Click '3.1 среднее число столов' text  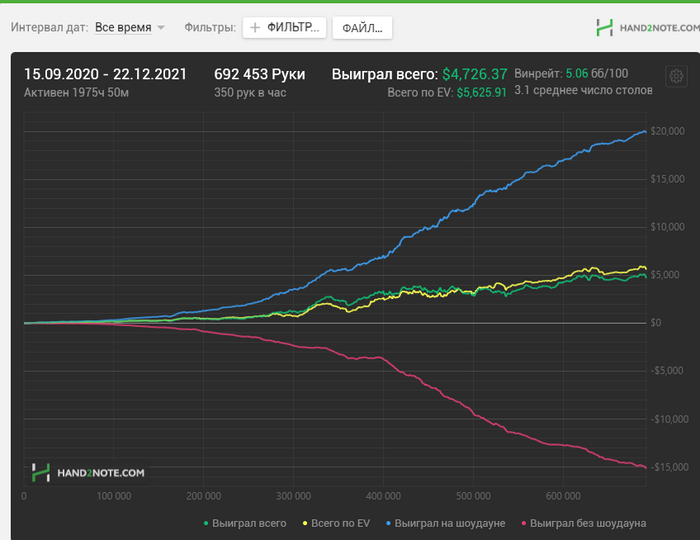pos(583,90)
